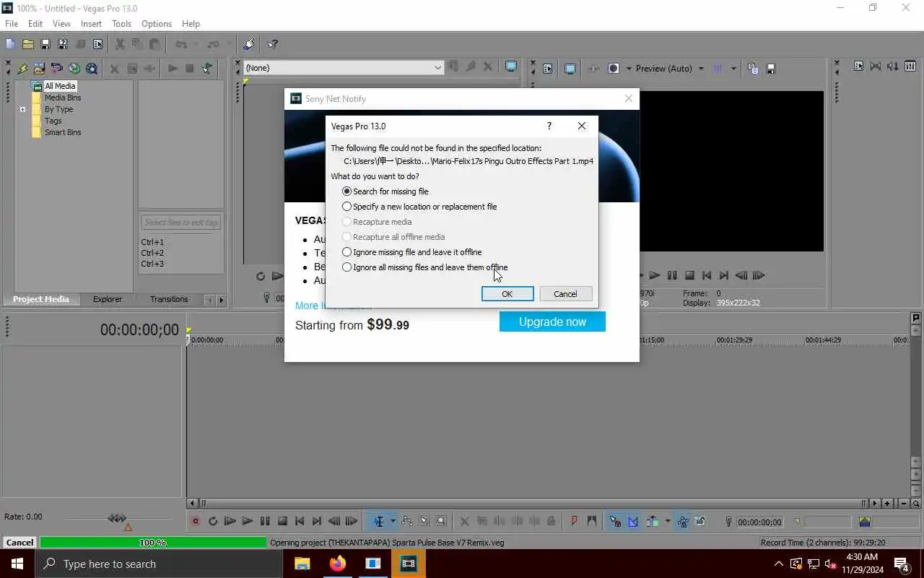
Task: Select Ignore missing file and leave it offline
Action: tap(412, 252)
